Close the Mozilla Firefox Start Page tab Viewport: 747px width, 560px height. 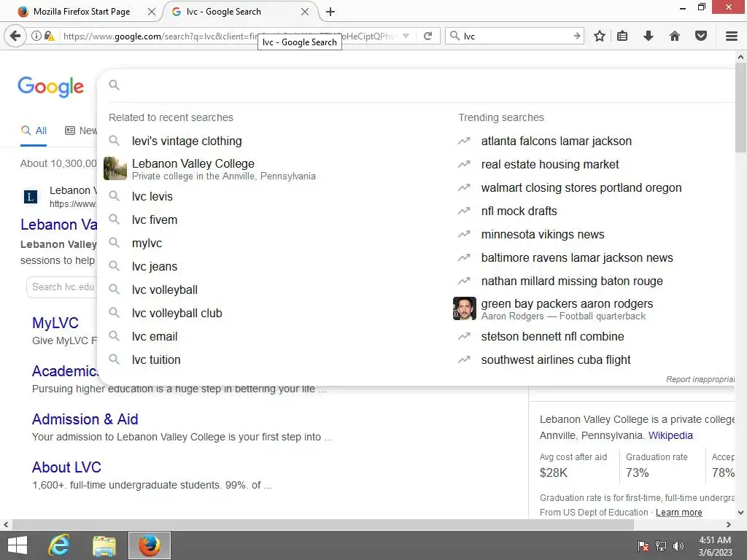click(152, 12)
